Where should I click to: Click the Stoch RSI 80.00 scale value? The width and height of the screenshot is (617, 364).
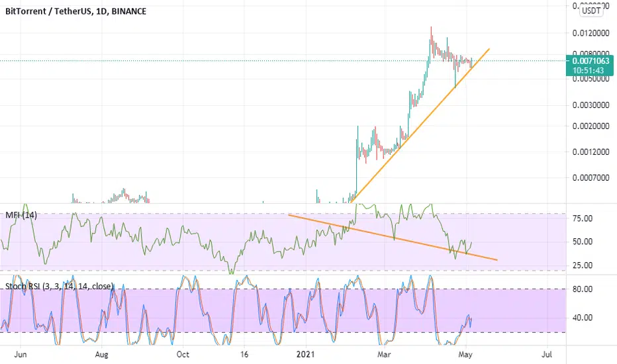click(583, 289)
